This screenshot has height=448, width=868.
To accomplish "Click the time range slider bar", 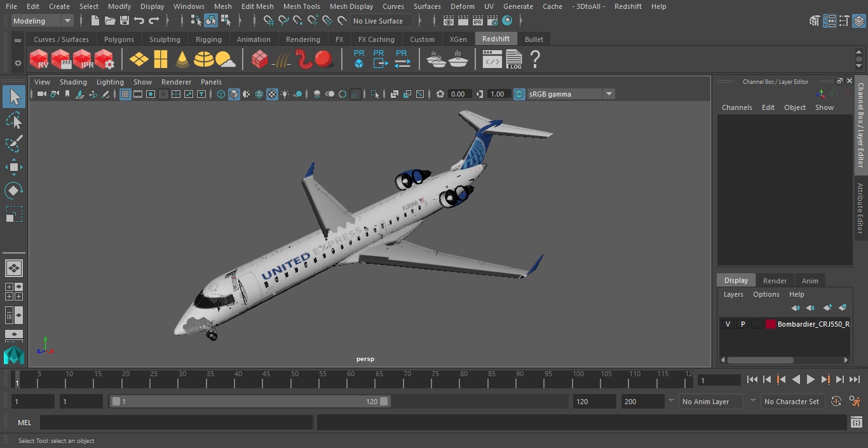I will point(250,402).
